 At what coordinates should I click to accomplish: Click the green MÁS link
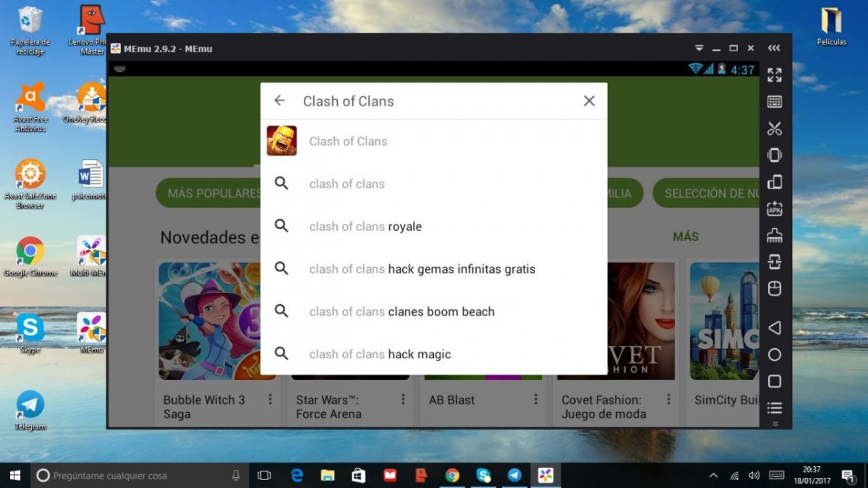pyautogui.click(x=686, y=237)
